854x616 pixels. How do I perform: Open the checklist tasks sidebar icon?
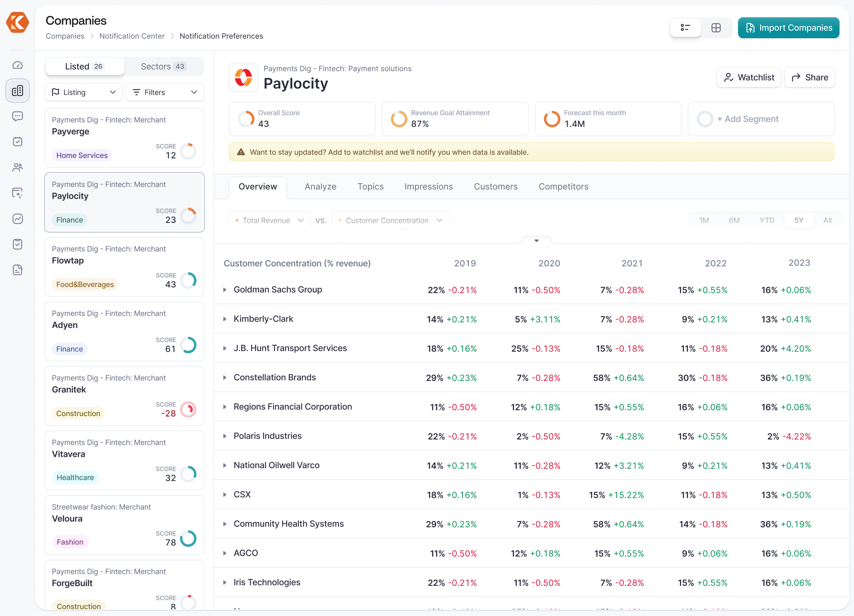tap(17, 244)
